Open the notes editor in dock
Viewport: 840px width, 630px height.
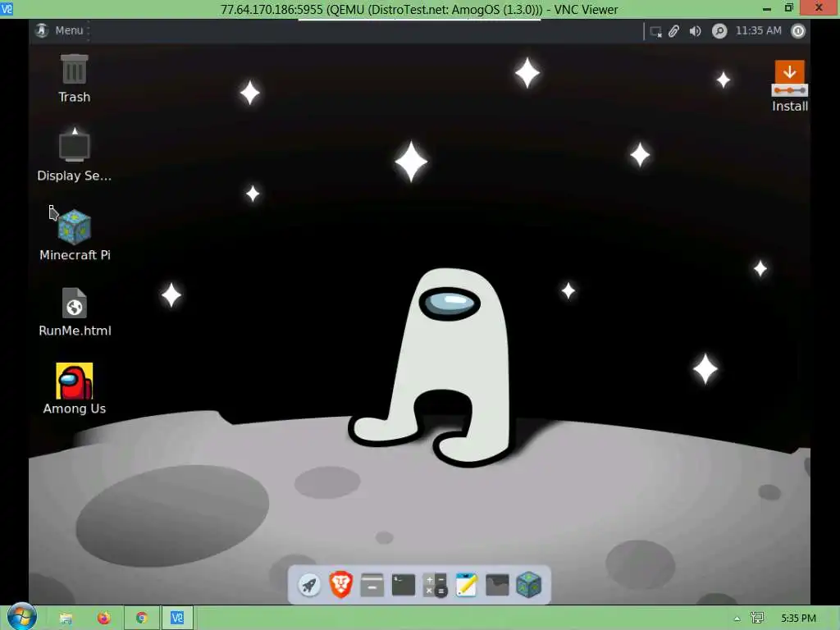466,584
